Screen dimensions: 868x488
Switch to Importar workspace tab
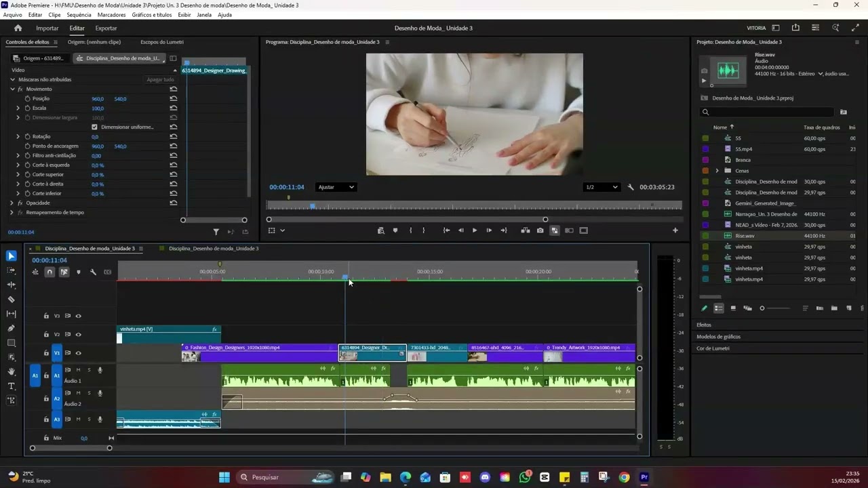[47, 28]
